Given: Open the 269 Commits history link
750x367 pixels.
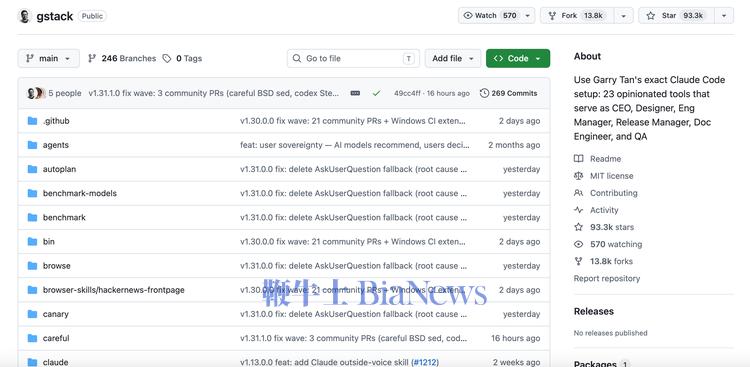Looking at the screenshot, I should (x=508, y=93).
